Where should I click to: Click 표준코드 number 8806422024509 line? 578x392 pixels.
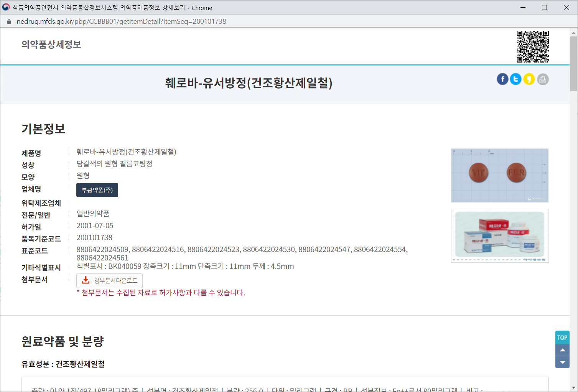click(x=242, y=249)
